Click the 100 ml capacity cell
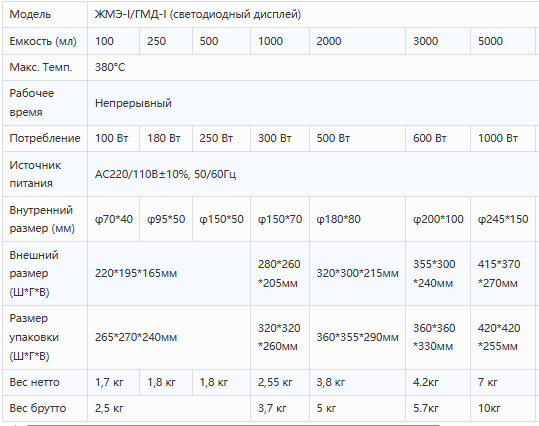The image size is (539, 426). pos(113,41)
